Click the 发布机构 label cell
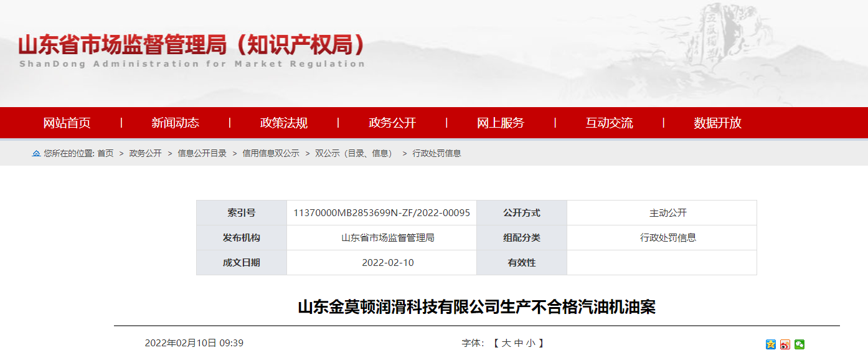Viewport: 868px width, 355px height. click(242, 238)
